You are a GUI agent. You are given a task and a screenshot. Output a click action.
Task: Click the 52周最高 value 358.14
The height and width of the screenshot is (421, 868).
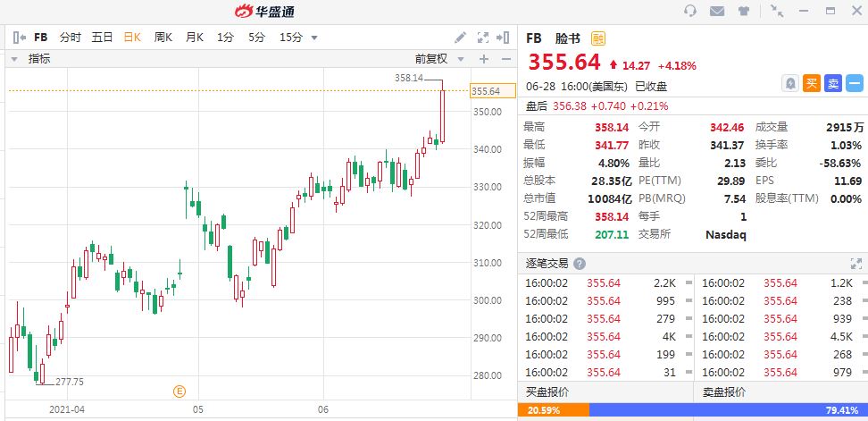click(x=612, y=216)
